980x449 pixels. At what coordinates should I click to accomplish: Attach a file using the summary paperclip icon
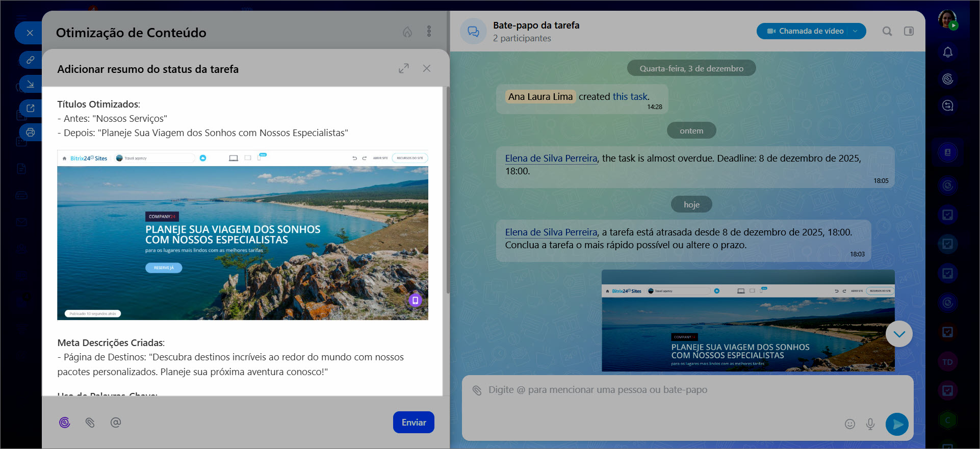pos(90,422)
